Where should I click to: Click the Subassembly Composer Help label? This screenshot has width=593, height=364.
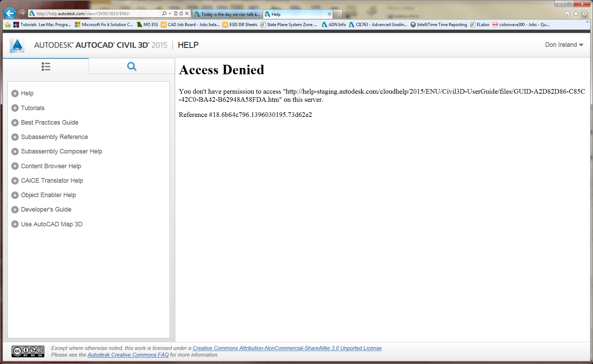62,151
